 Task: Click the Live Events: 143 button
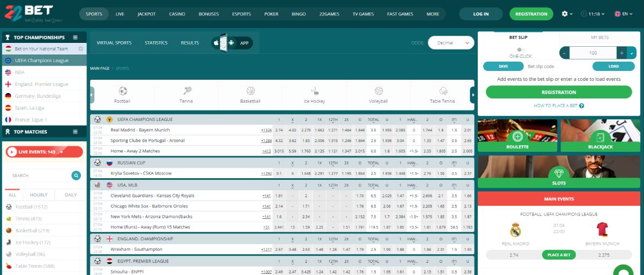[45, 152]
